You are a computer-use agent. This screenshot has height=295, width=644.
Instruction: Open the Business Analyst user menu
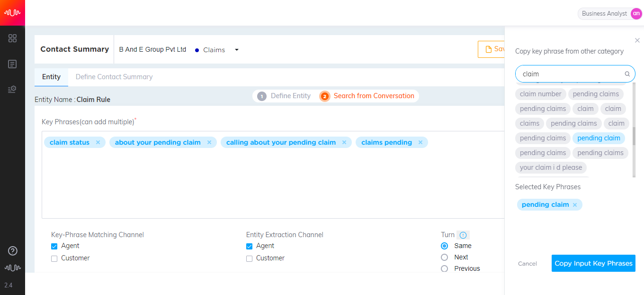point(609,13)
